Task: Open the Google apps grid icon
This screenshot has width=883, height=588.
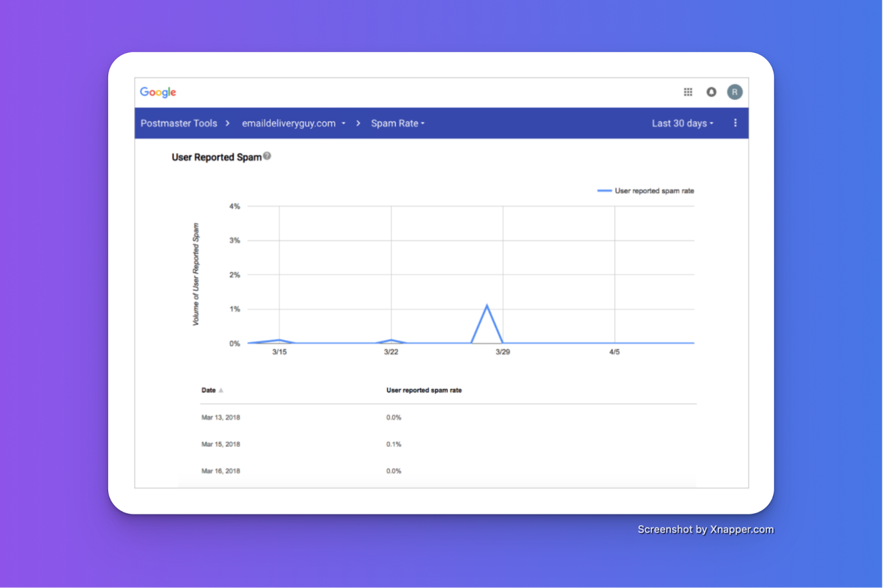Action: tap(688, 92)
